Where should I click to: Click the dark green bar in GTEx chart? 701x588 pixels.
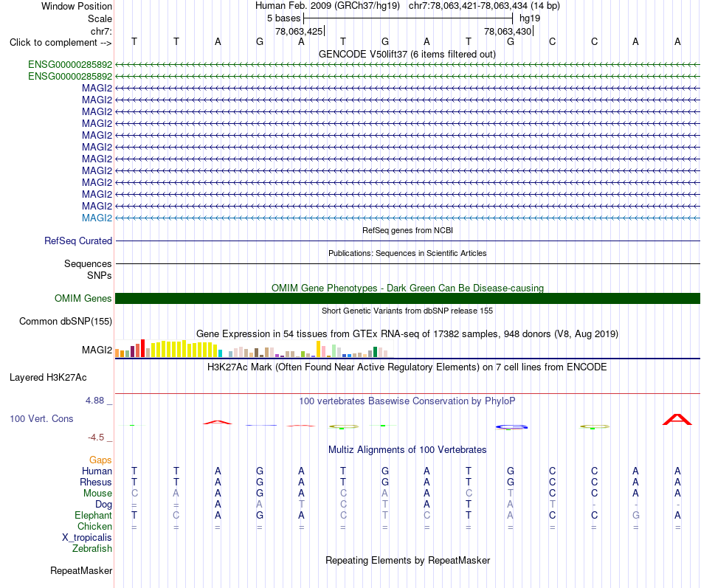(x=375, y=352)
